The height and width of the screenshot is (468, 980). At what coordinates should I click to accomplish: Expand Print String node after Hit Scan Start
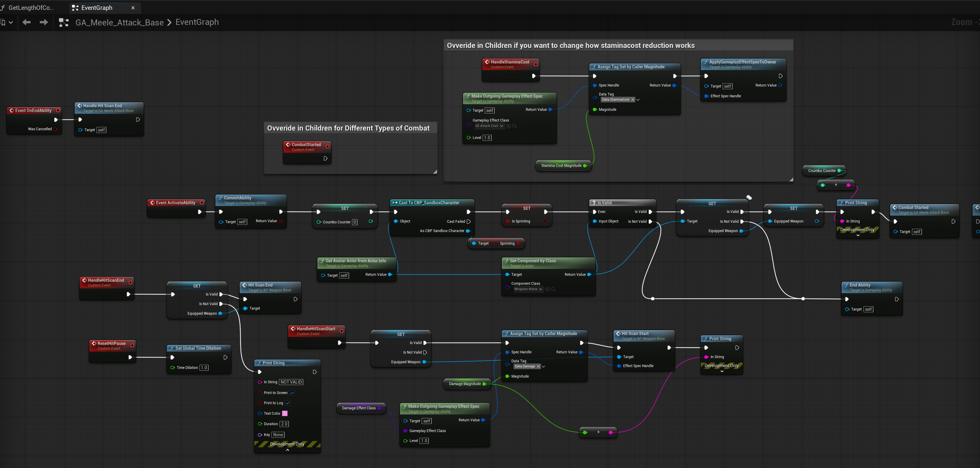pyautogui.click(x=722, y=371)
